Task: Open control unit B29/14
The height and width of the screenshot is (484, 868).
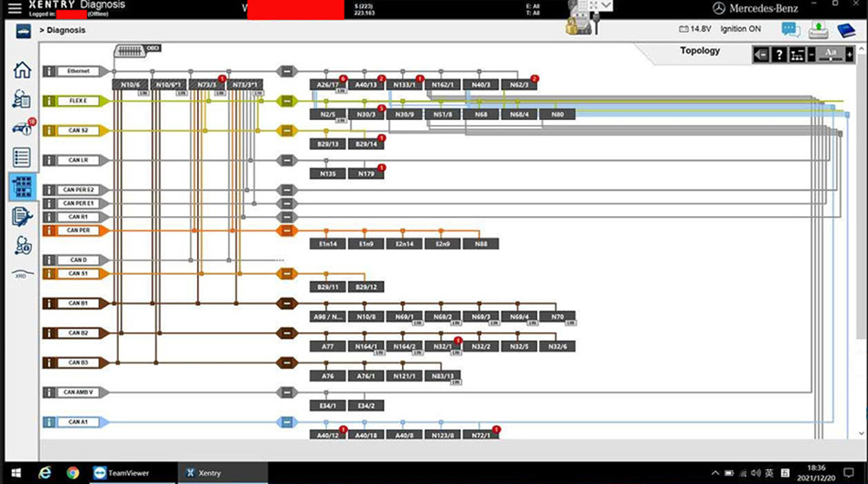Action: [366, 144]
